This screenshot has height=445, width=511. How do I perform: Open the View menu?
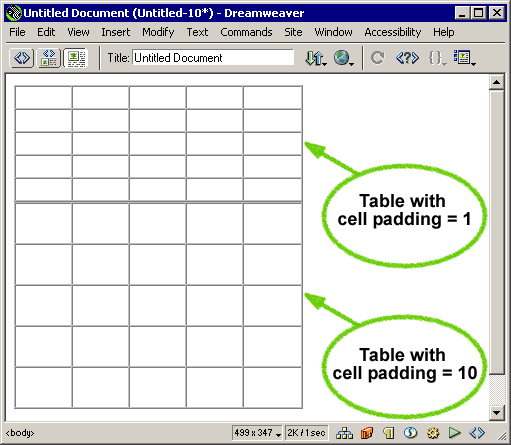pyautogui.click(x=78, y=32)
